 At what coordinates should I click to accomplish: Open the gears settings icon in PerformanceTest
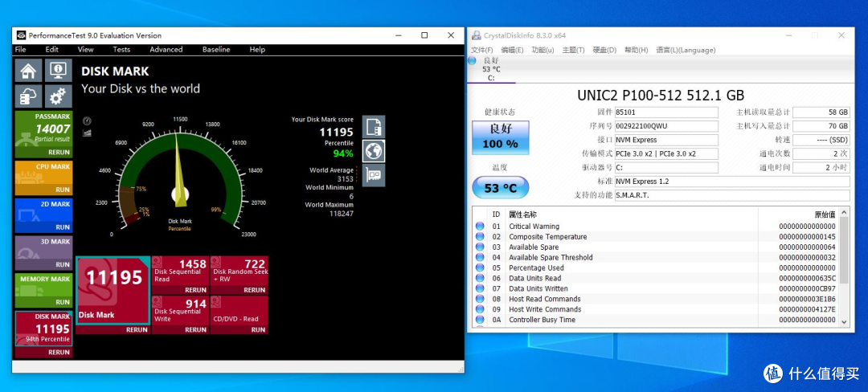tap(58, 96)
